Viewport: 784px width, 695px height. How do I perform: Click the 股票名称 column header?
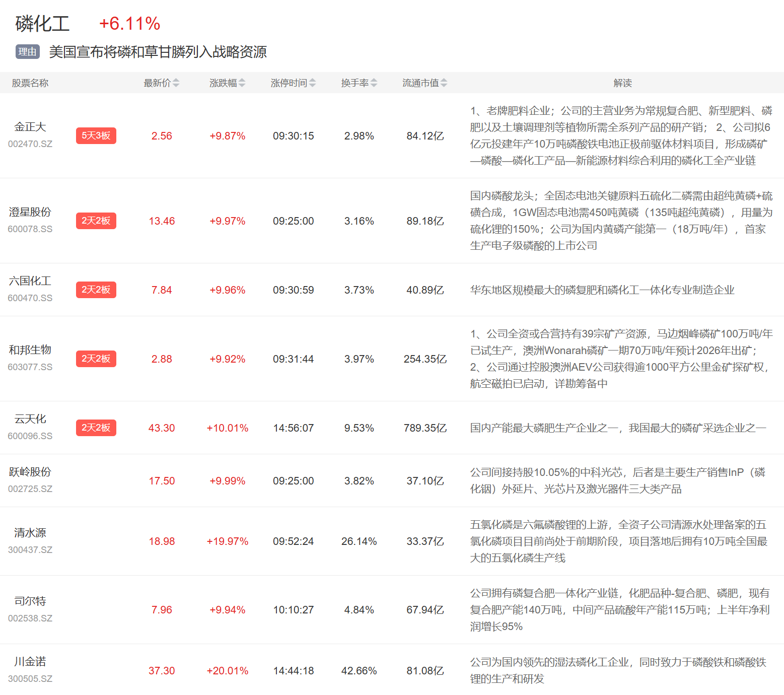[30, 83]
